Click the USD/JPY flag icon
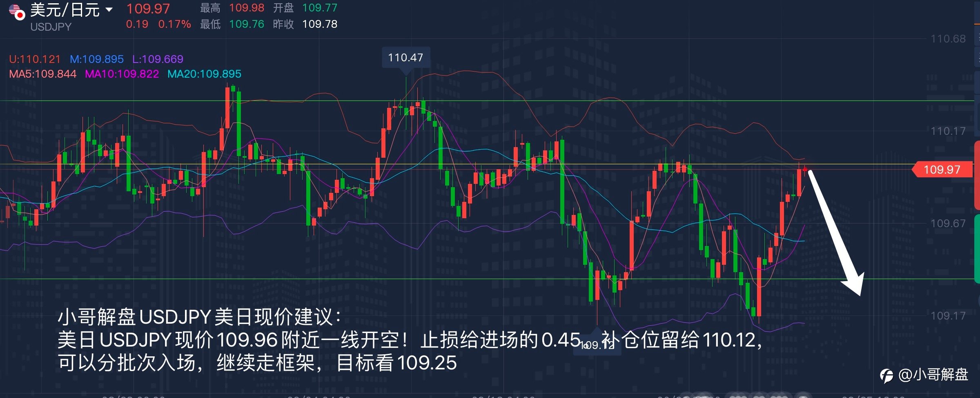Image resolution: width=980 pixels, height=398 pixels. tap(17, 12)
